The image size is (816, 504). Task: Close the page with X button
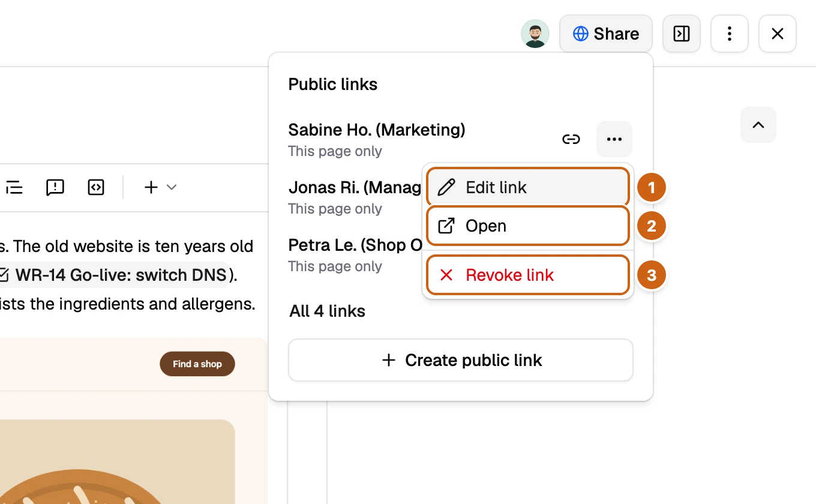click(x=778, y=34)
